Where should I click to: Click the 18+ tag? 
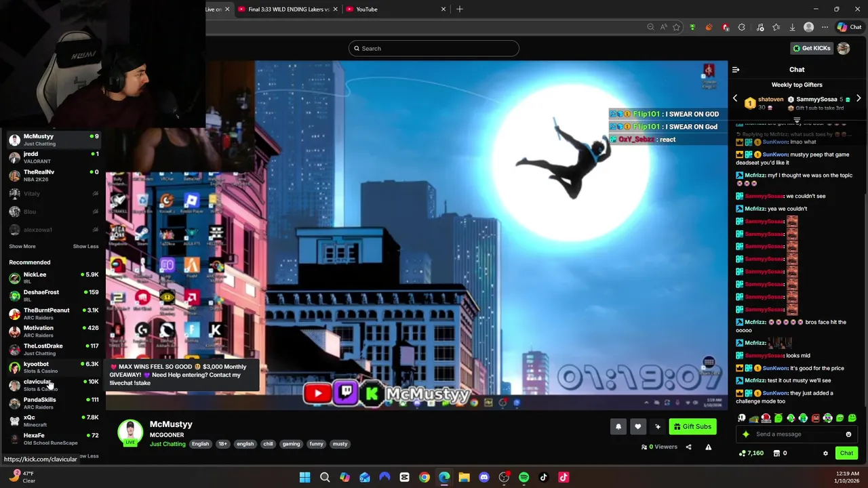click(x=222, y=444)
